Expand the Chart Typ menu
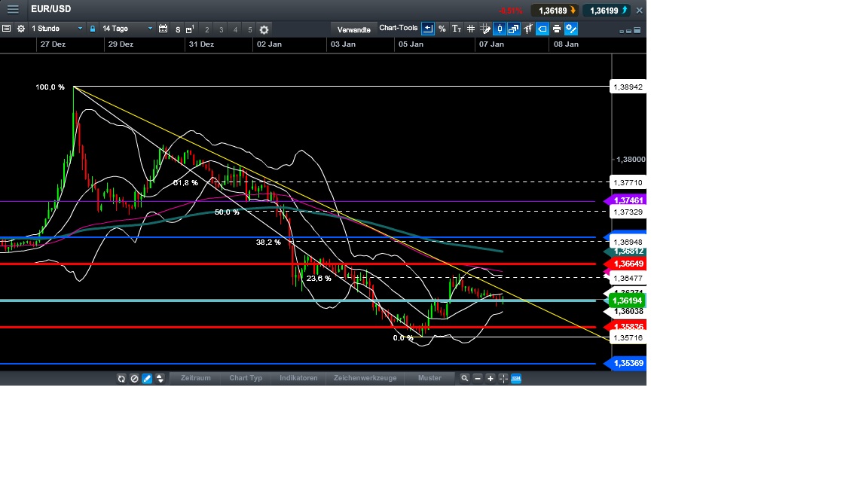Screen dimensions: 868x488 (246, 378)
